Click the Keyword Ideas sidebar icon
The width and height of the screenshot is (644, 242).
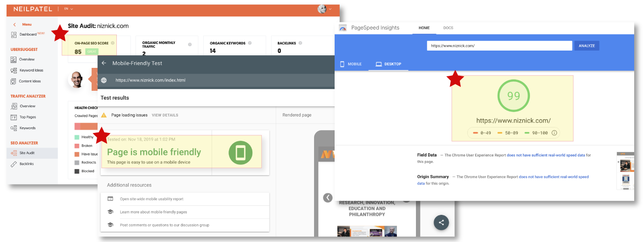pyautogui.click(x=14, y=70)
